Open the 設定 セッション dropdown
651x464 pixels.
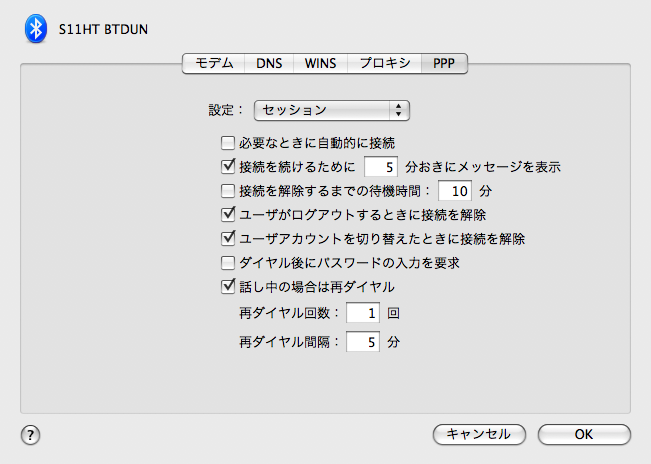[x=333, y=109]
